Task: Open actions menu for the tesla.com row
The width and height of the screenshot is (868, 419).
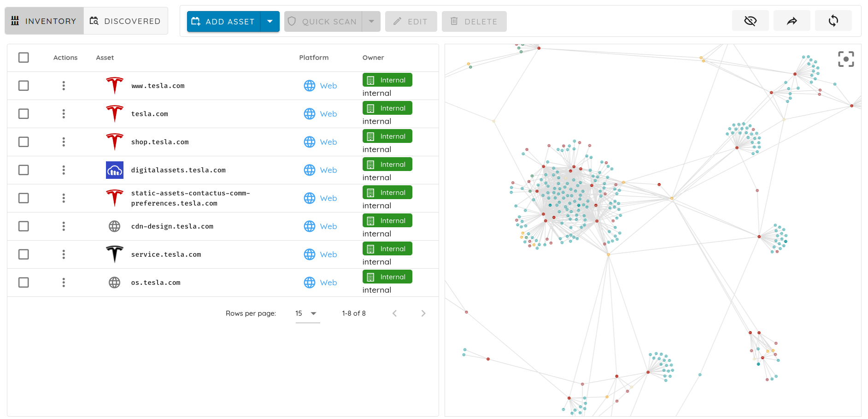Action: pos(64,114)
